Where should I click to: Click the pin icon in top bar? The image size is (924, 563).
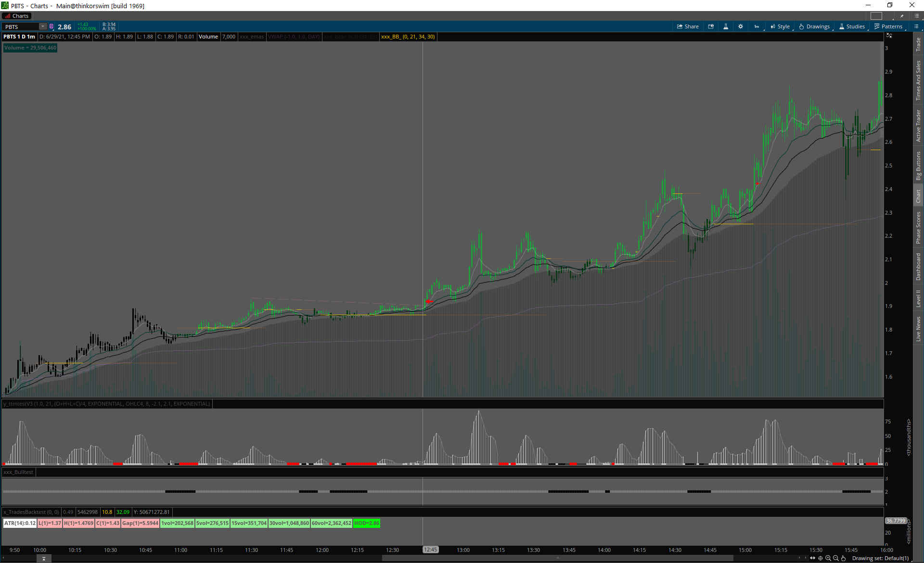902,16
